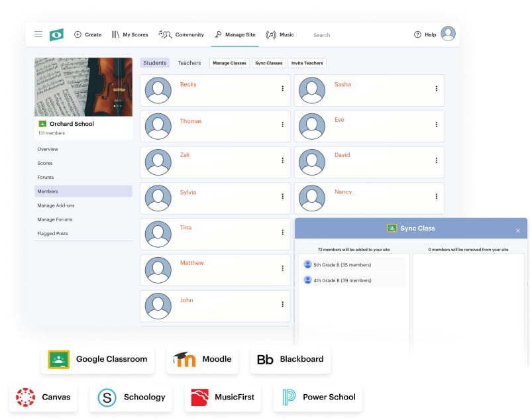The height and width of the screenshot is (420, 532).
Task: Open the options menu for Becky
Action: tap(282, 88)
